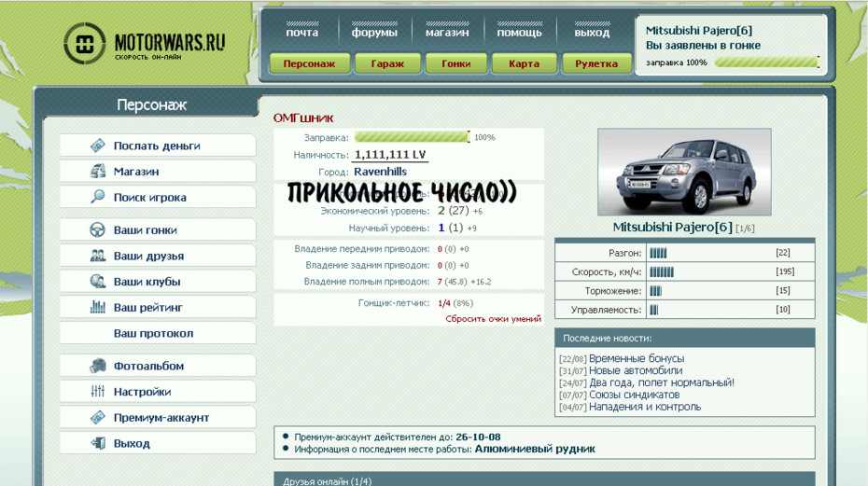Open the Два года, полет нормальный! news
The image size is (868, 486).
click(x=662, y=382)
